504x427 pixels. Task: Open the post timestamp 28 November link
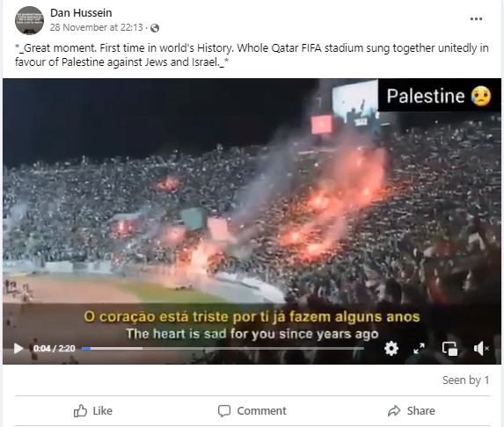(x=96, y=27)
